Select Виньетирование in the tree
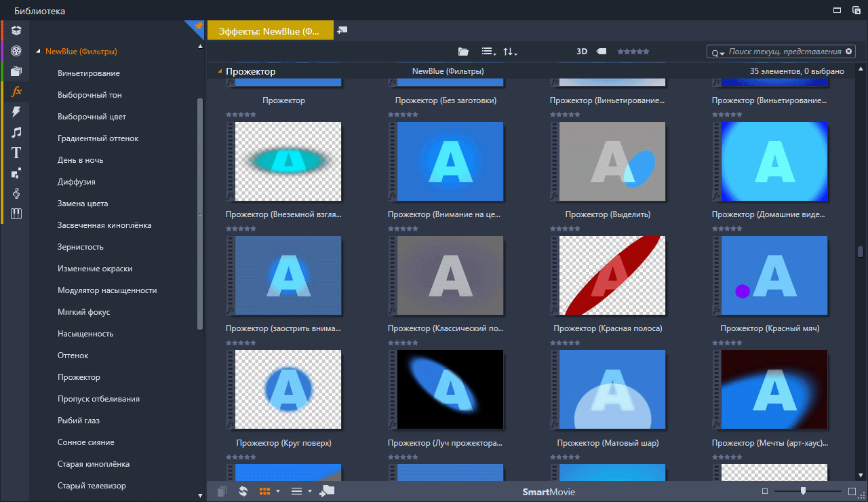 click(x=89, y=73)
